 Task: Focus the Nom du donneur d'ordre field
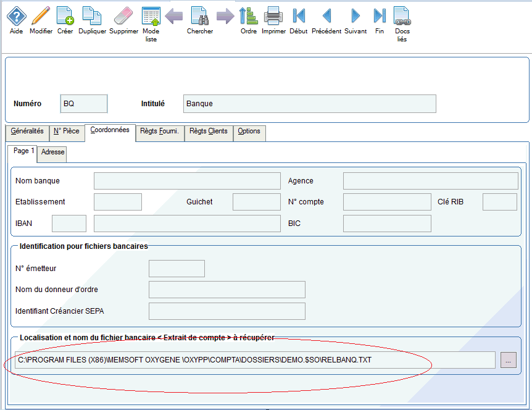coord(227,290)
